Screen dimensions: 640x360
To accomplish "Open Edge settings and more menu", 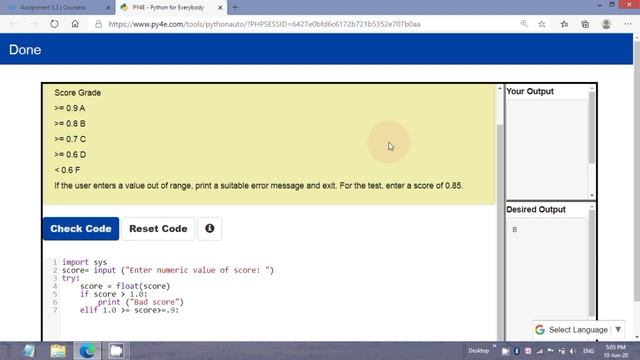I will point(628,24).
